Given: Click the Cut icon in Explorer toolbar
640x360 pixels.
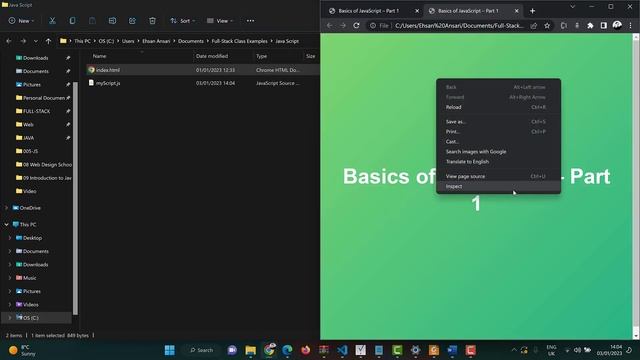Looking at the screenshot, I should 52,21.
